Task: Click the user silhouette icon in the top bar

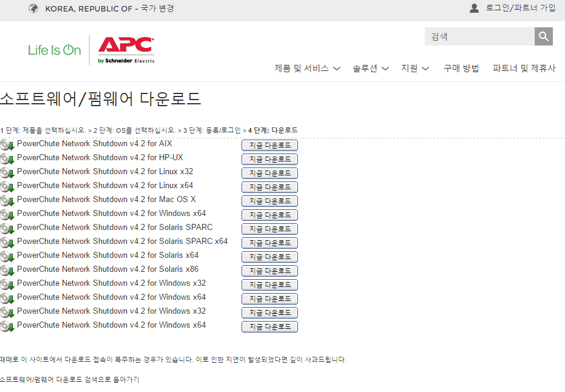Action: pyautogui.click(x=474, y=8)
